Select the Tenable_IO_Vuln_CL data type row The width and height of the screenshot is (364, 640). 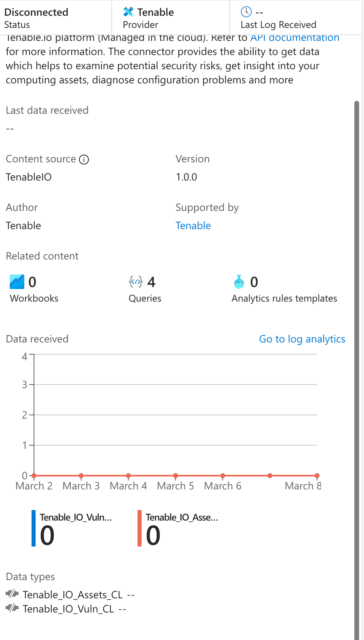point(66,608)
